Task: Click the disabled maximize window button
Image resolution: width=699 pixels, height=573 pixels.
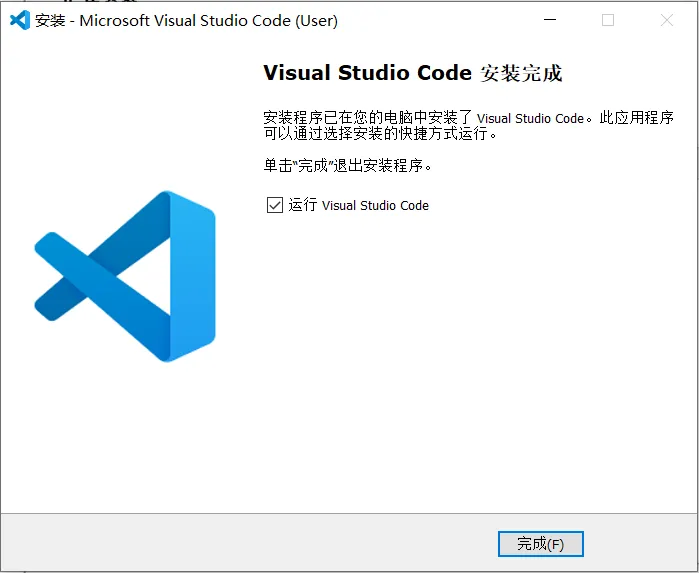Action: (x=608, y=20)
